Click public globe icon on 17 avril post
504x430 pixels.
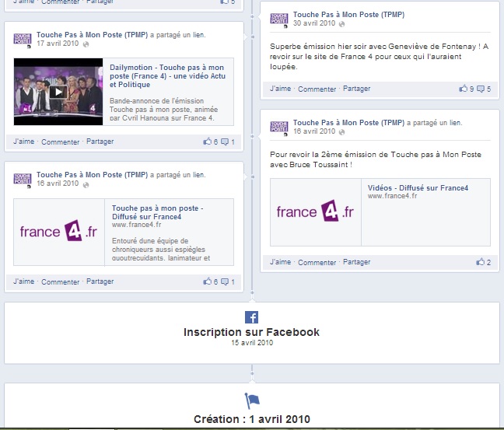86,44
